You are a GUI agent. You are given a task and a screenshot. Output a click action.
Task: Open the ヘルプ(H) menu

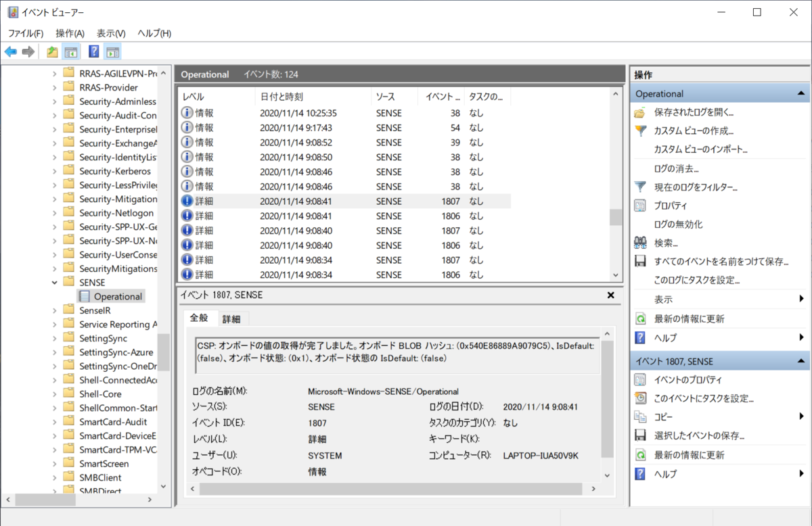[x=154, y=33]
